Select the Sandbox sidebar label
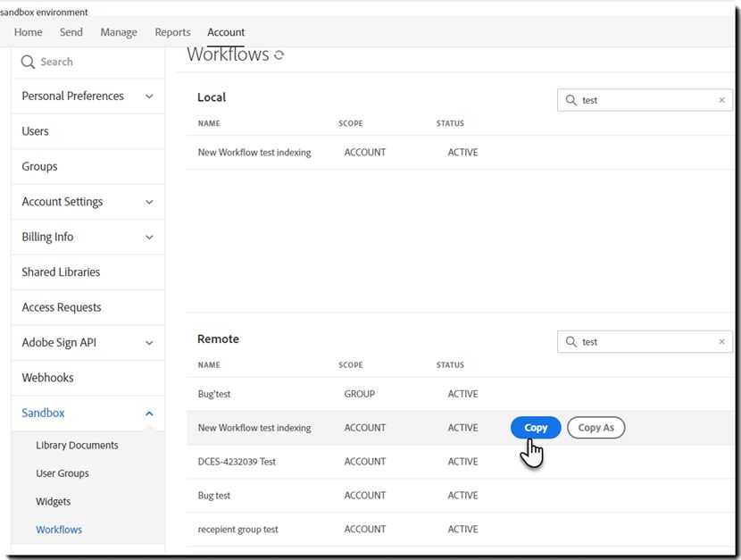 pos(43,413)
